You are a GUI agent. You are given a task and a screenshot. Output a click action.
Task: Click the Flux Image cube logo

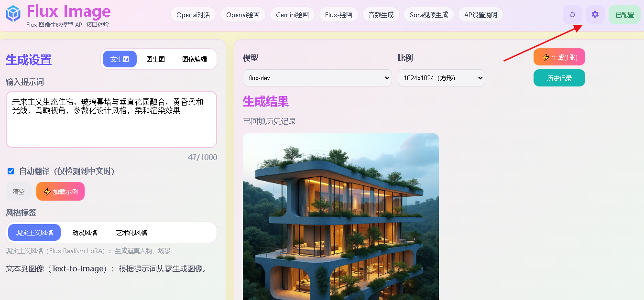pos(13,13)
